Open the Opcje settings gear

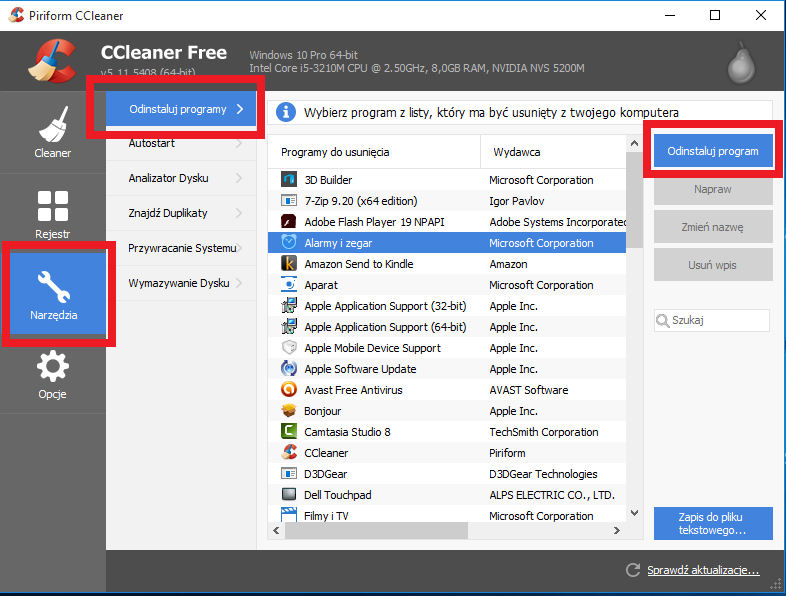(x=53, y=374)
